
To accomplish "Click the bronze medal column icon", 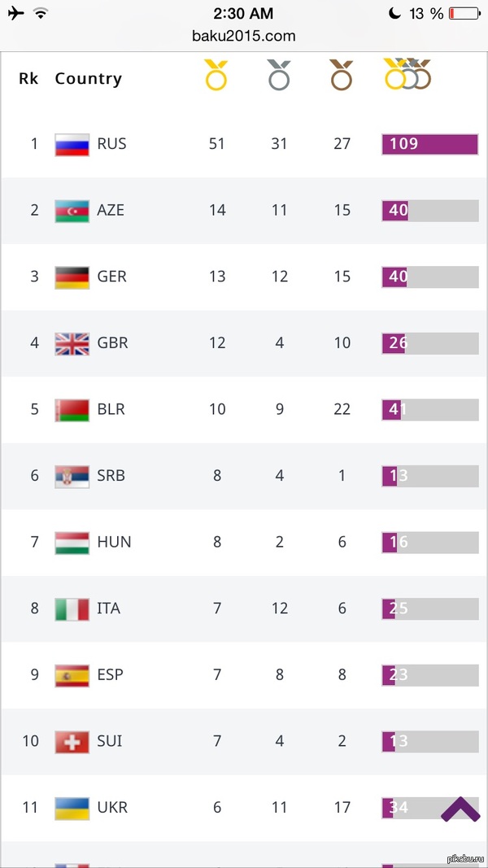I will pos(342,76).
